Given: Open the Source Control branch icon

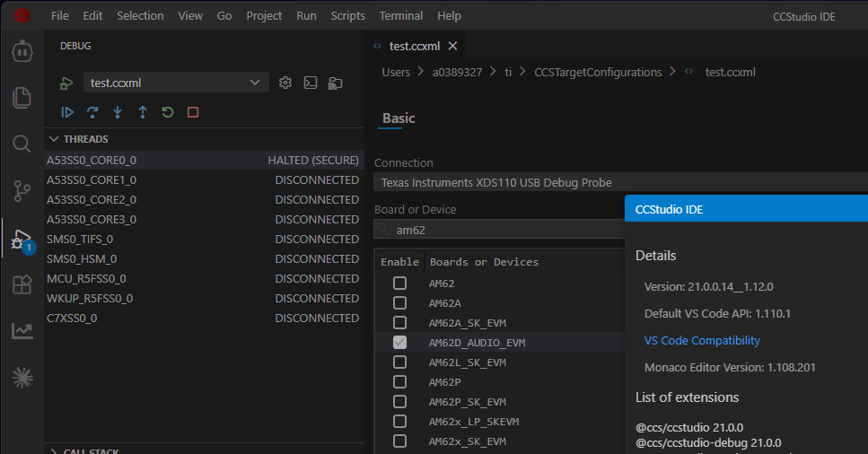Looking at the screenshot, I should point(22,191).
